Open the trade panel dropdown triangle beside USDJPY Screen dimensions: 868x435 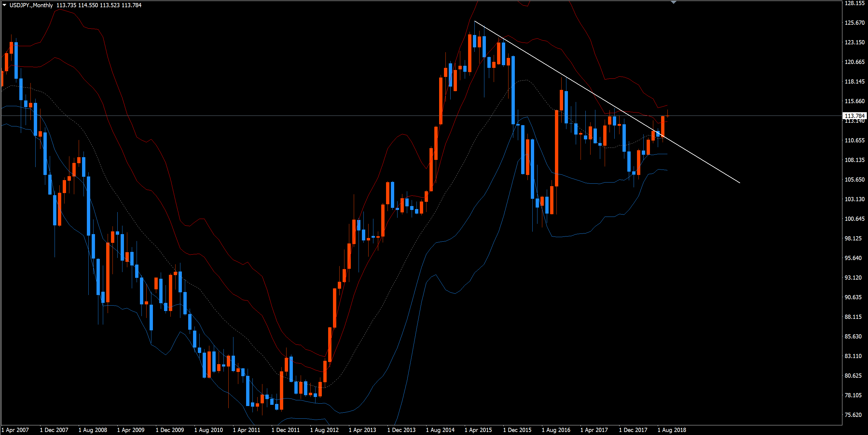coord(5,5)
